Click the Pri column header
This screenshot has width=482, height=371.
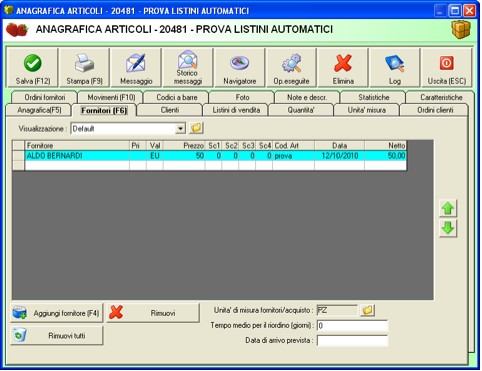[x=138, y=146]
